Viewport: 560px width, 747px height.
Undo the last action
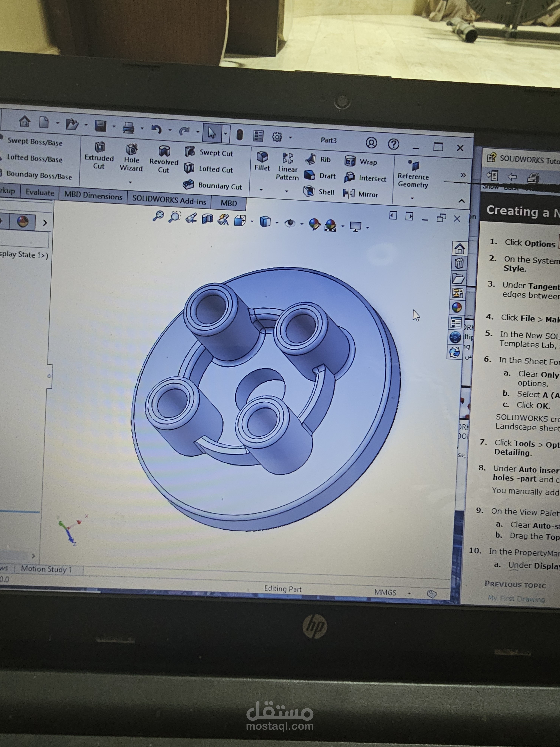click(156, 129)
